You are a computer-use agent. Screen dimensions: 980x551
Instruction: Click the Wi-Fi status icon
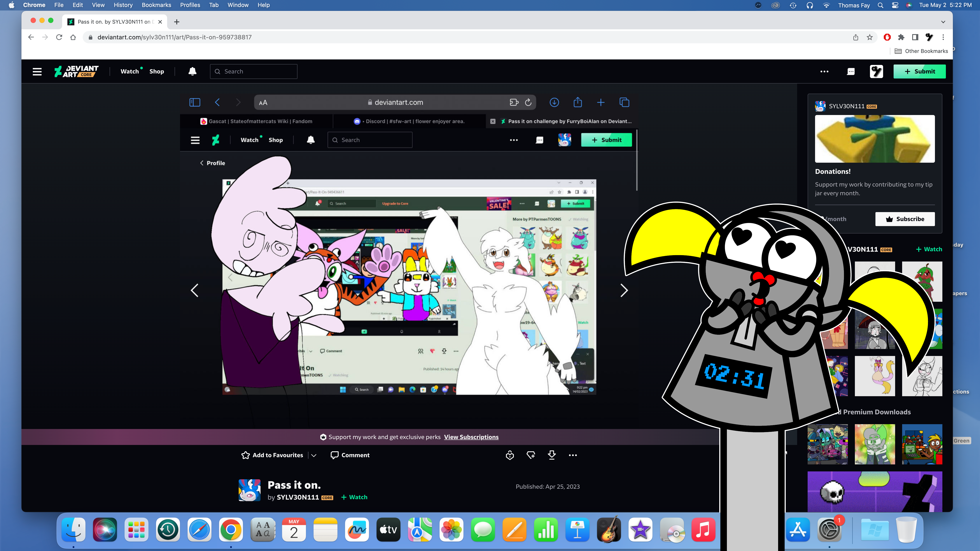pyautogui.click(x=826, y=5)
